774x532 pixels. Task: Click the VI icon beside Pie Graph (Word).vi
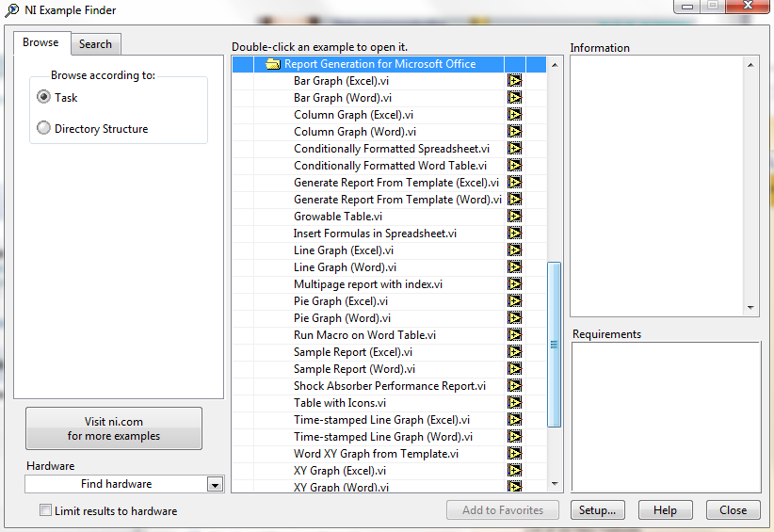coord(514,318)
